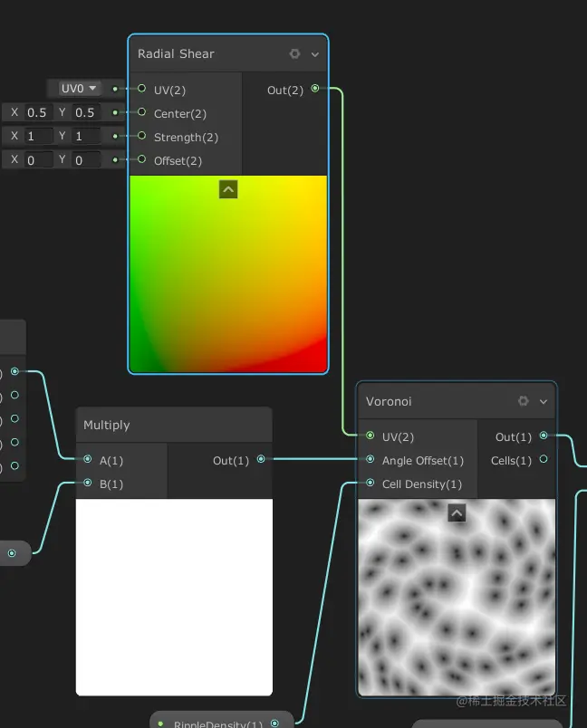
Task: Select Voronoi UV(2) input port
Action: [370, 436]
